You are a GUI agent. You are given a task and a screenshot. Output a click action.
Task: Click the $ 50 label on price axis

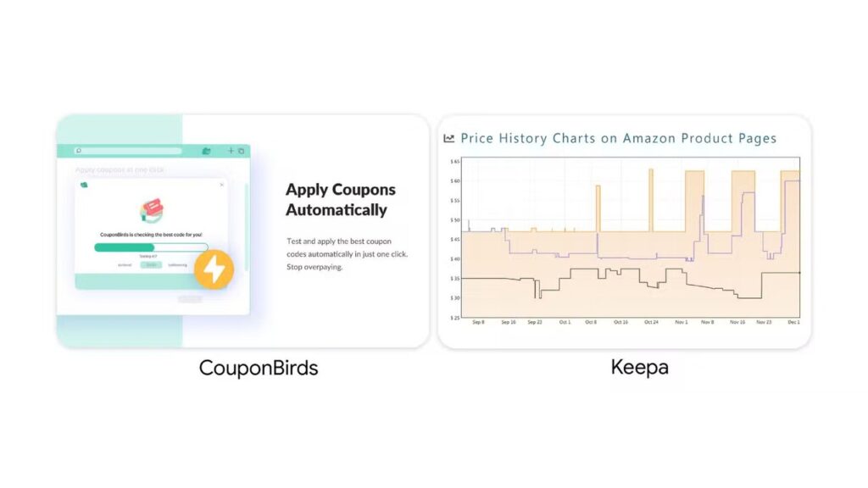455,220
